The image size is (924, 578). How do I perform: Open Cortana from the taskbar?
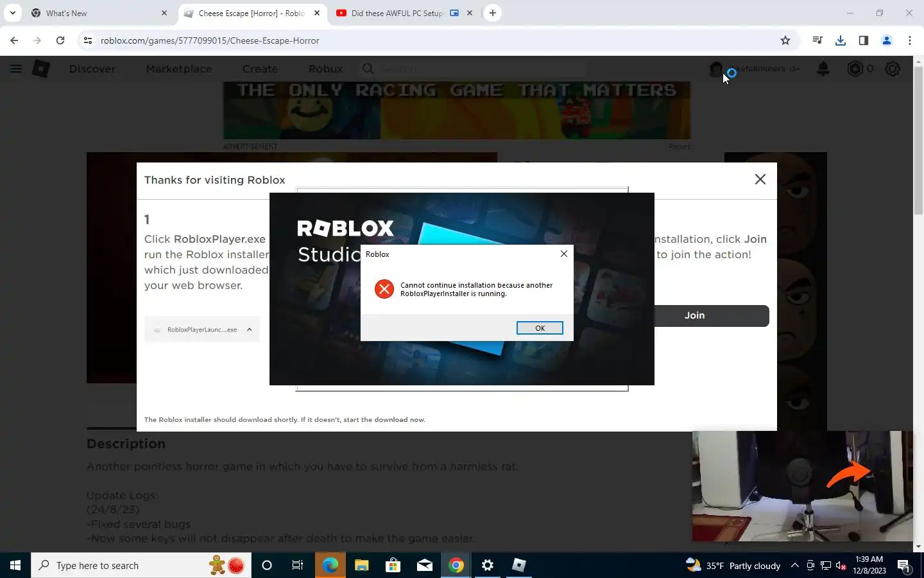[x=267, y=565]
